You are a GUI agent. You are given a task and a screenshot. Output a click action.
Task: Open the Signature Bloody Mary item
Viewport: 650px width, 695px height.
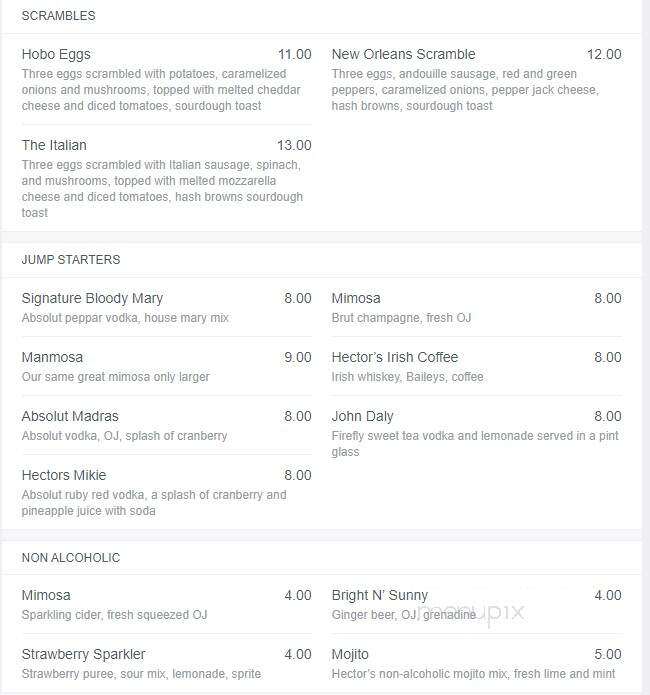tap(92, 298)
